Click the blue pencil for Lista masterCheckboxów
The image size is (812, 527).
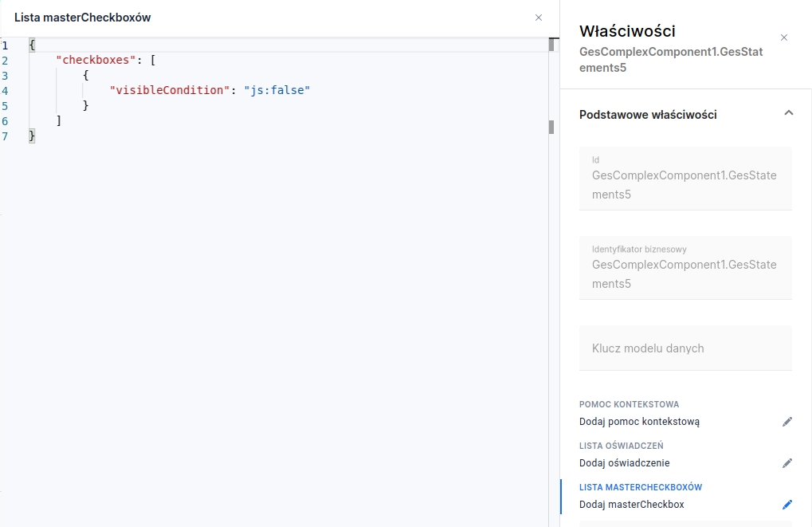tap(787, 505)
